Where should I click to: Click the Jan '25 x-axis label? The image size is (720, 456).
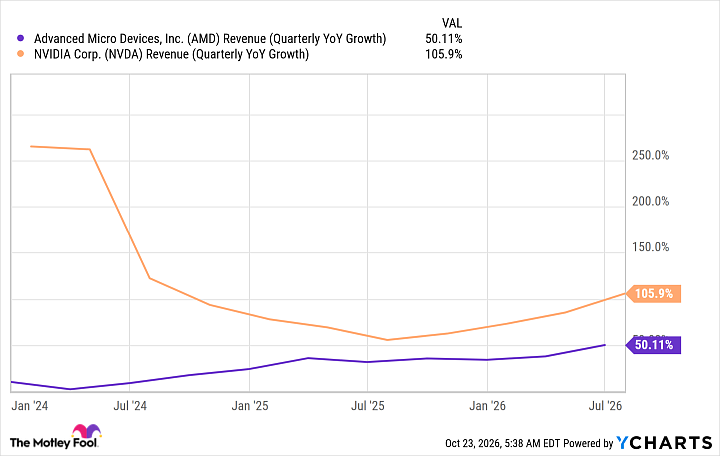click(x=249, y=406)
